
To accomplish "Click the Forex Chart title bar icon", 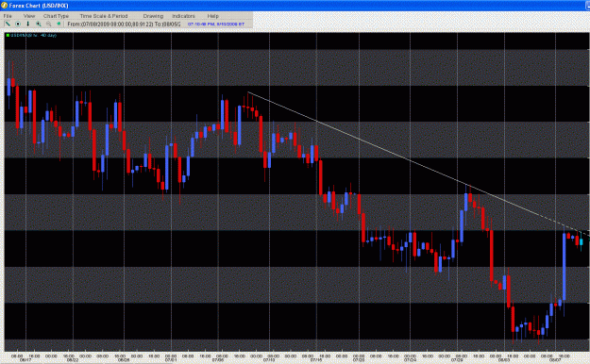I will pos(4,6).
